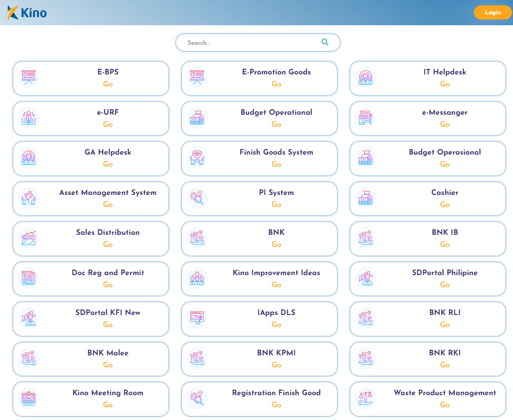Viewport: 513px width, 420px height.
Task: Click the magnifier search icon
Action: (325, 42)
